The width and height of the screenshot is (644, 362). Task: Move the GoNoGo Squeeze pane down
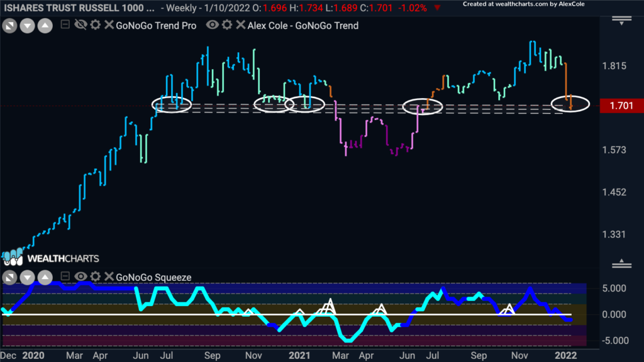[x=27, y=277]
